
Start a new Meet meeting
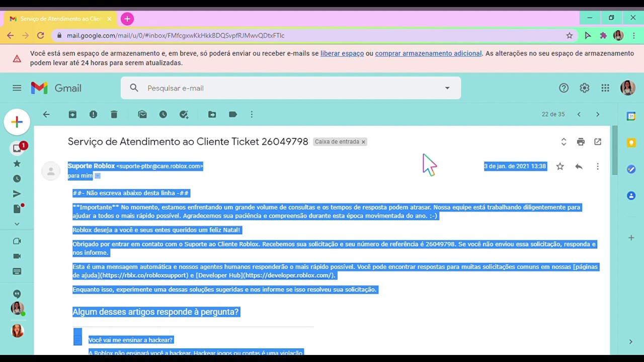(17, 241)
